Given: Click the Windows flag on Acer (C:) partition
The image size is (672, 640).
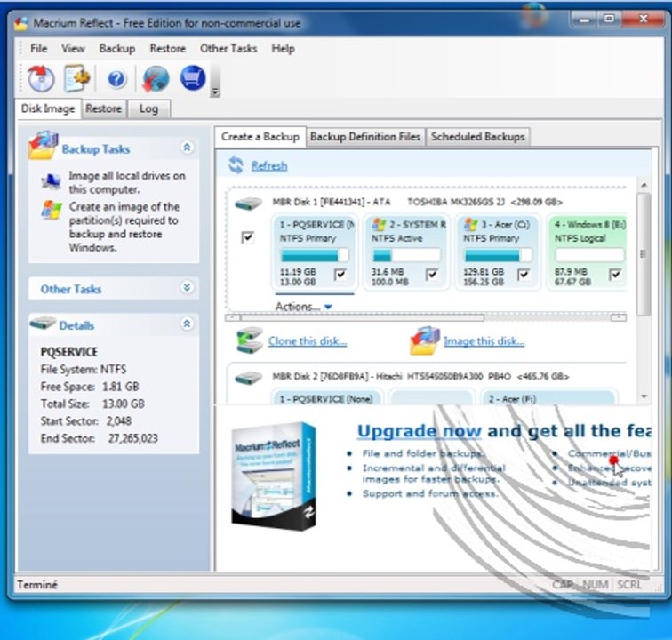Looking at the screenshot, I should (470, 225).
